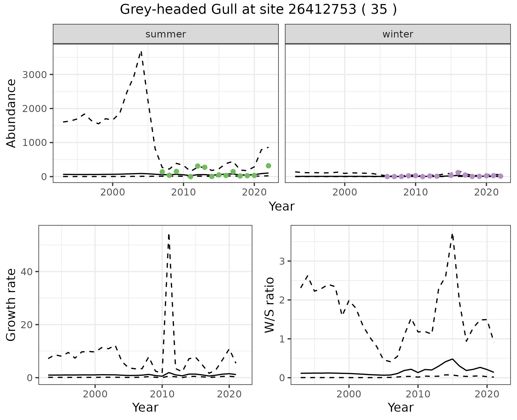Click the rightmost green summer data point

[x=268, y=166]
